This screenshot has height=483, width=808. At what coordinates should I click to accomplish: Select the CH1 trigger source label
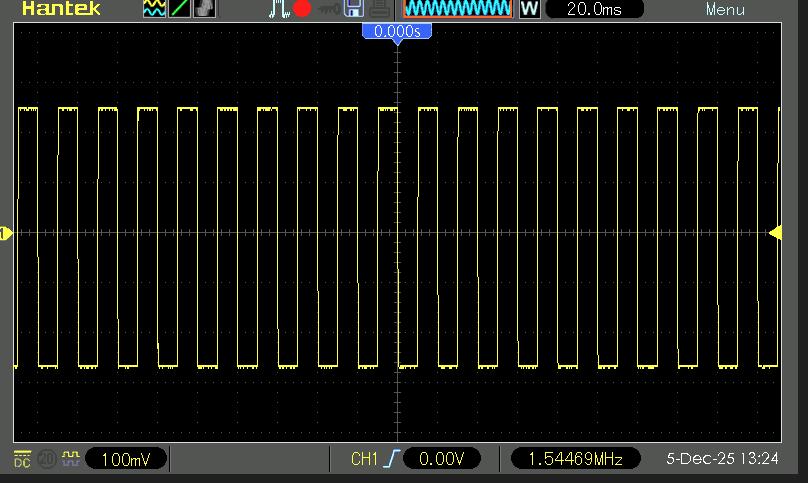pos(362,459)
